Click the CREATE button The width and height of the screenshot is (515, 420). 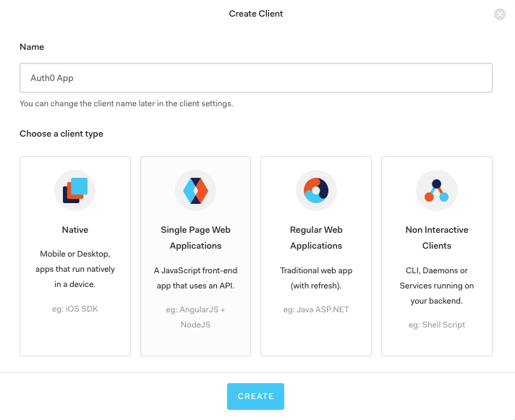click(255, 396)
